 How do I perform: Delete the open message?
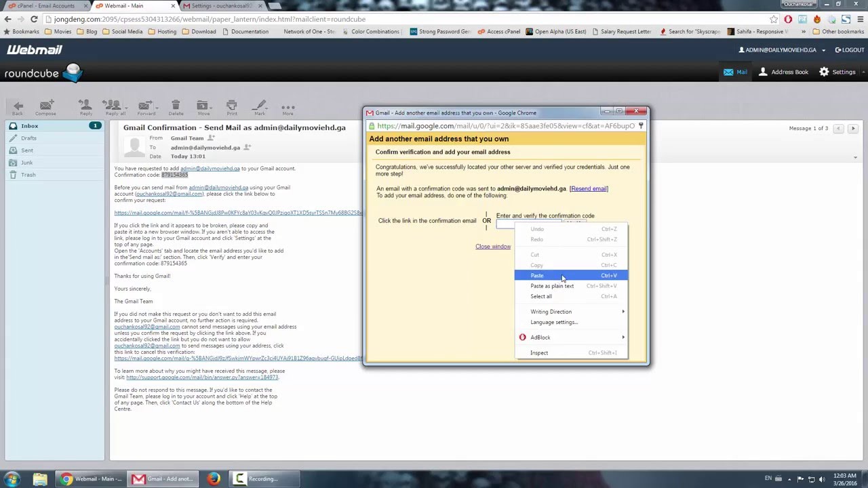pos(176,107)
